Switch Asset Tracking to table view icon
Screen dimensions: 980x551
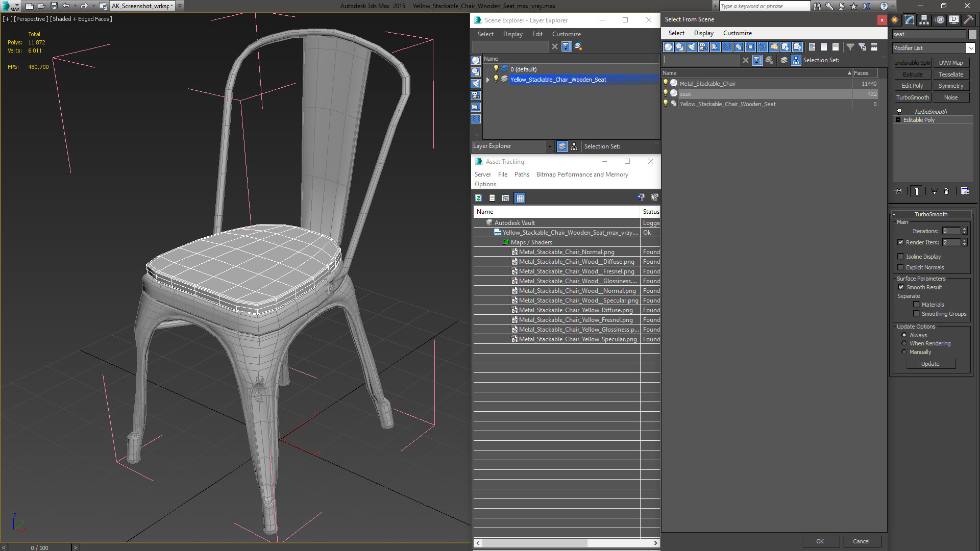pyautogui.click(x=520, y=198)
